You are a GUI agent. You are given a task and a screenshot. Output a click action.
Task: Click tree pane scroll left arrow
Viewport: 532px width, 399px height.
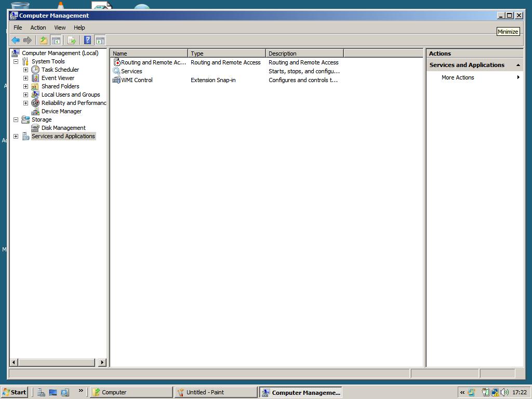click(x=14, y=362)
